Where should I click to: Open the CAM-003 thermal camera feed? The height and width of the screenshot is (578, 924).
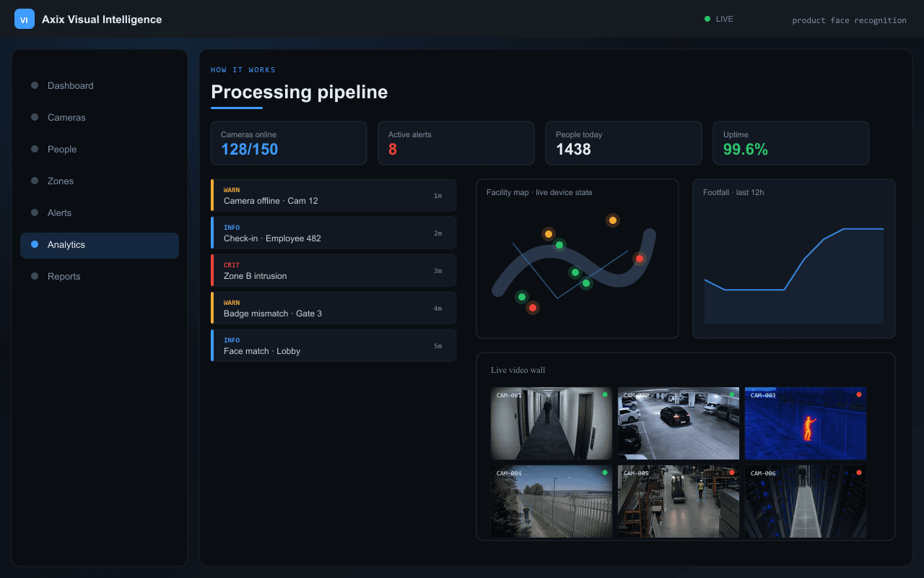(806, 423)
